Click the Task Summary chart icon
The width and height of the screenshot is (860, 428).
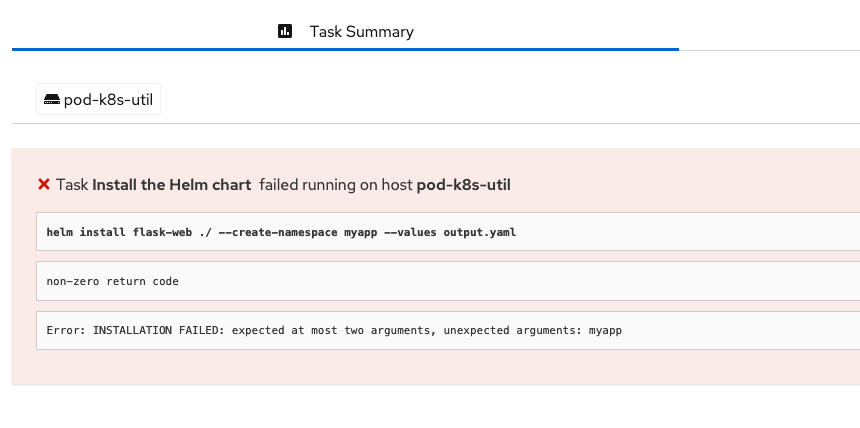pos(285,31)
